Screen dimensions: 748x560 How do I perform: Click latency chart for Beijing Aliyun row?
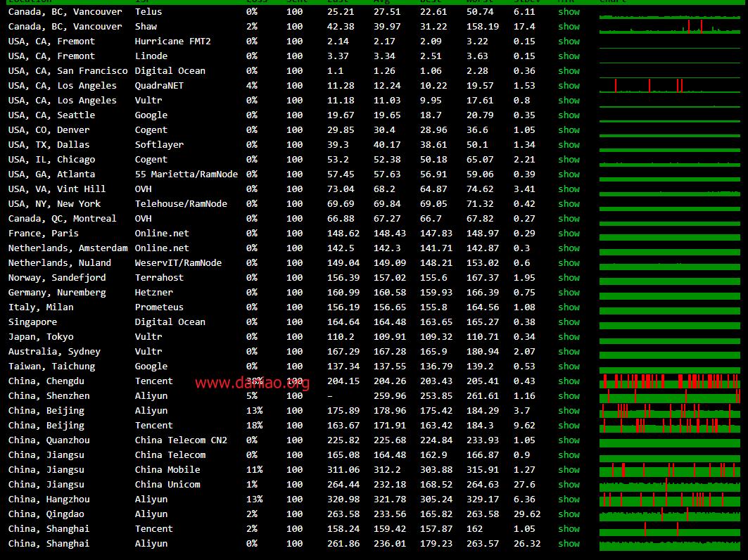coord(670,411)
